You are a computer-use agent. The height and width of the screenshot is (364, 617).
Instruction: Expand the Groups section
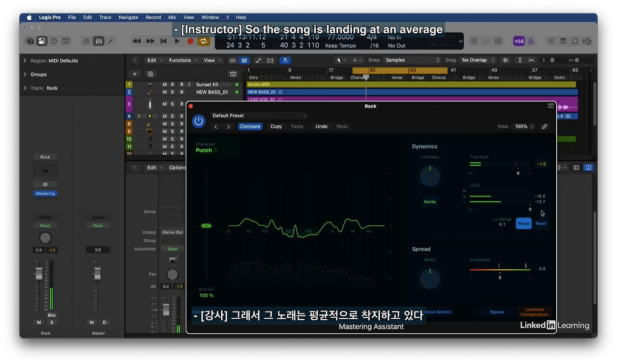25,74
